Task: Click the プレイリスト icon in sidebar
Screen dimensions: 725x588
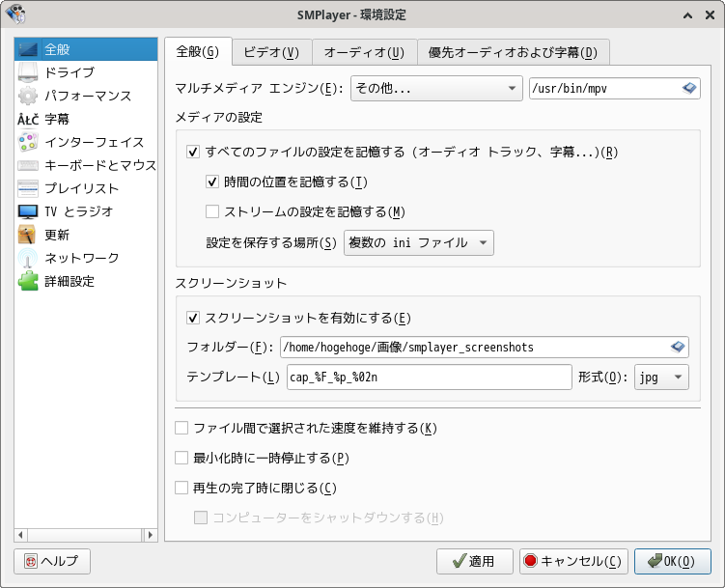Action: pos(29,188)
